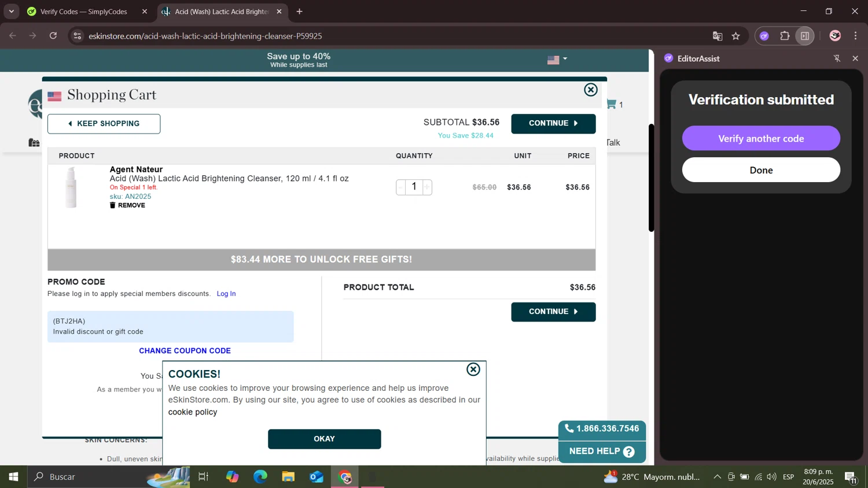The image size is (868, 488).
Task: Go forward to the next page
Action: coord(33,36)
